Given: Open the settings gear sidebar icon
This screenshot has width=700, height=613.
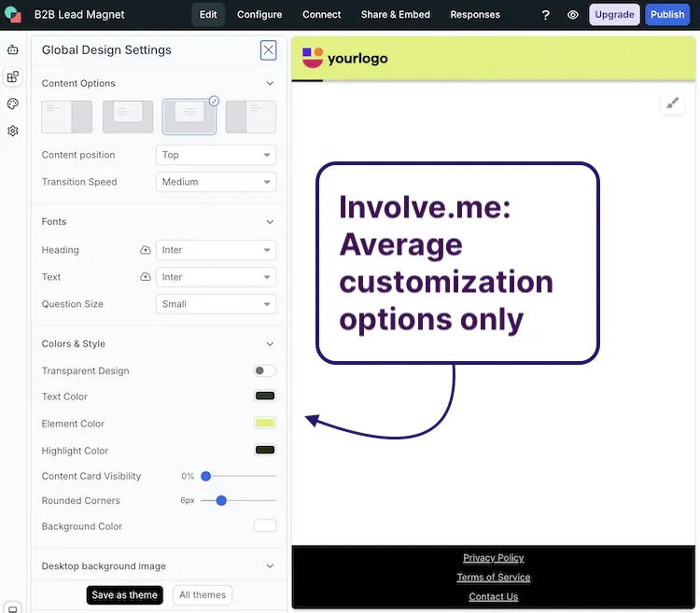Looking at the screenshot, I should [x=13, y=131].
